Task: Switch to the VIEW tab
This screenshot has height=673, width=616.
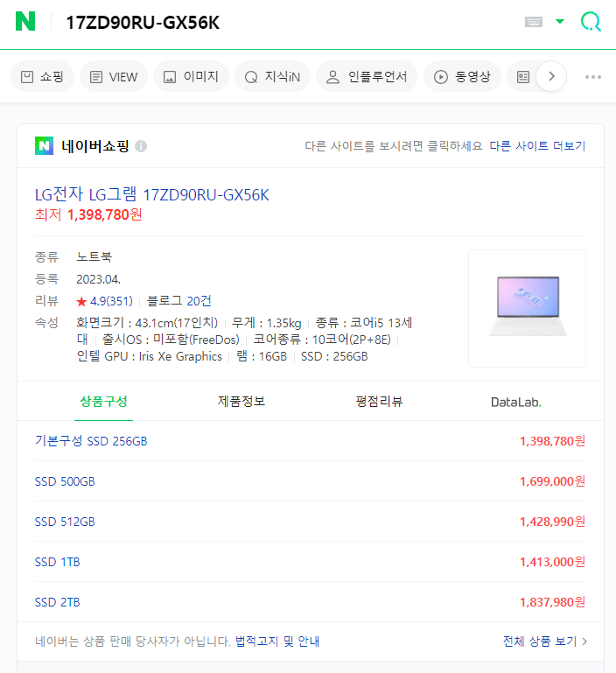Action: [114, 77]
